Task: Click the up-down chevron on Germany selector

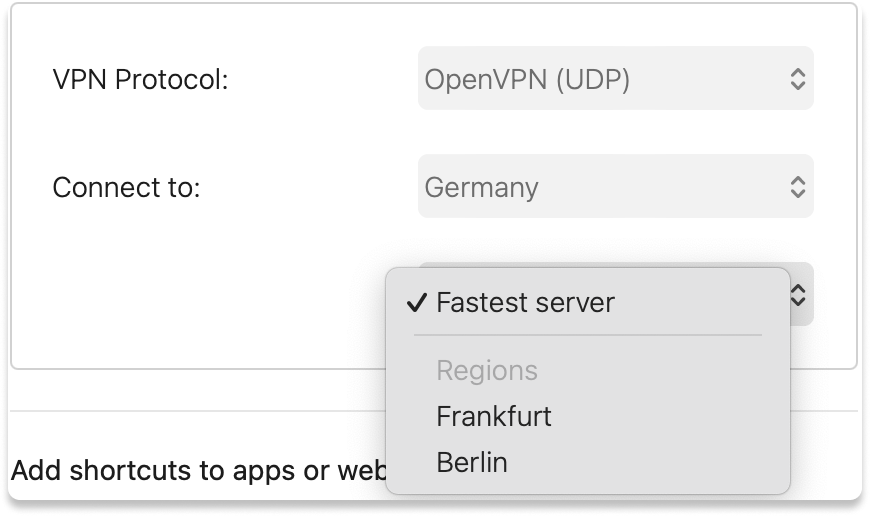Action: click(x=797, y=187)
